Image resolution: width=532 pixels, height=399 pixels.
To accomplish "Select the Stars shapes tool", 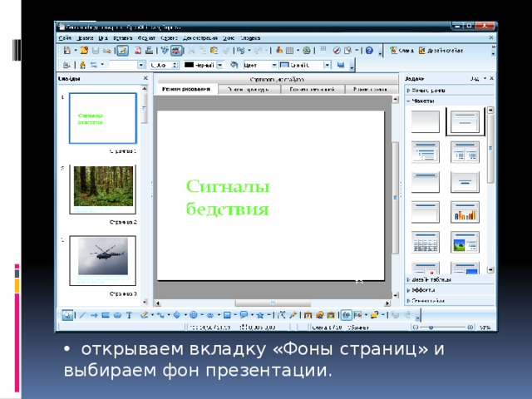I will [260, 315].
